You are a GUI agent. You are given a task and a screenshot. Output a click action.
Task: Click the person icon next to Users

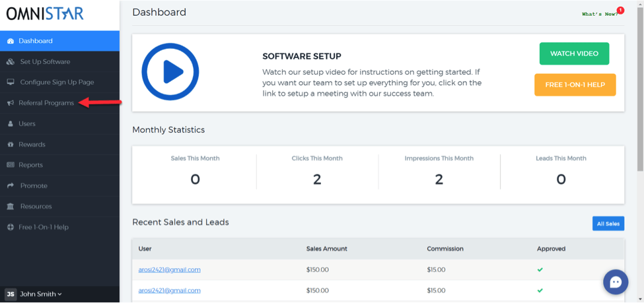11,124
